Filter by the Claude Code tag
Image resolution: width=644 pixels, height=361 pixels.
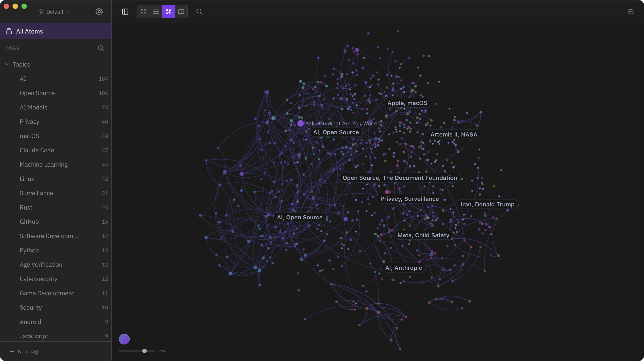pos(37,150)
